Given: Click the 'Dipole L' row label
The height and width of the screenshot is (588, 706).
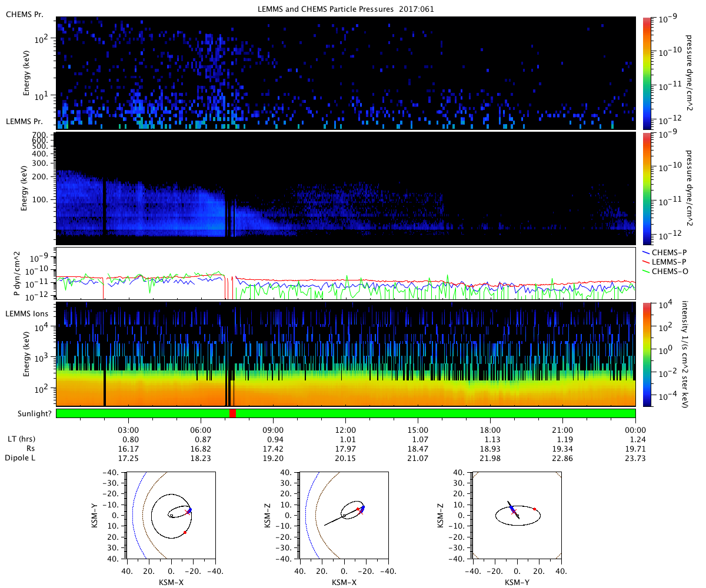Looking at the screenshot, I should (20, 457).
